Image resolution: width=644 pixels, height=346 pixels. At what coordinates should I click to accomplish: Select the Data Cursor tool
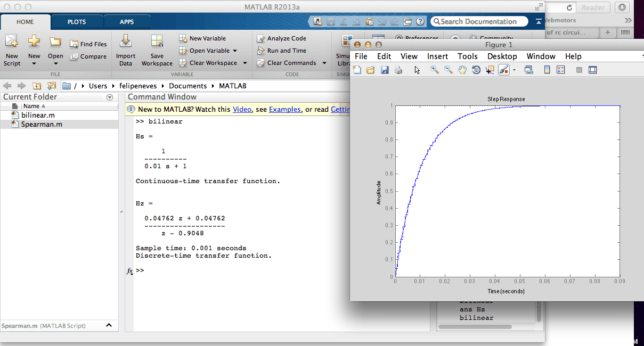pyautogui.click(x=490, y=70)
